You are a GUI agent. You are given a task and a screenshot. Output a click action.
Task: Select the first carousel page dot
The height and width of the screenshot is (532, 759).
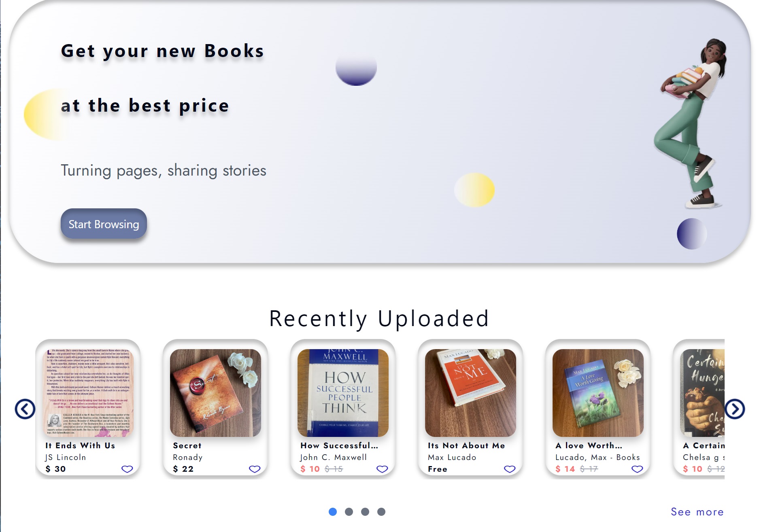point(333,512)
